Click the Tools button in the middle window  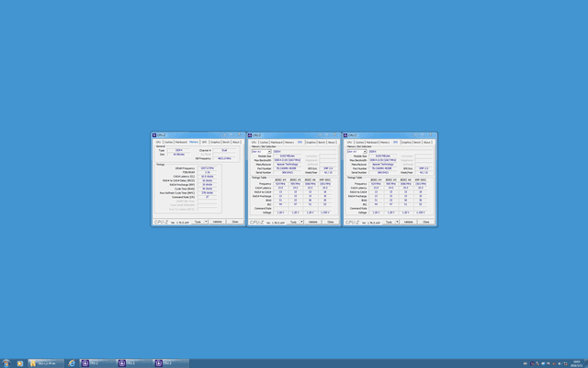[x=293, y=222]
